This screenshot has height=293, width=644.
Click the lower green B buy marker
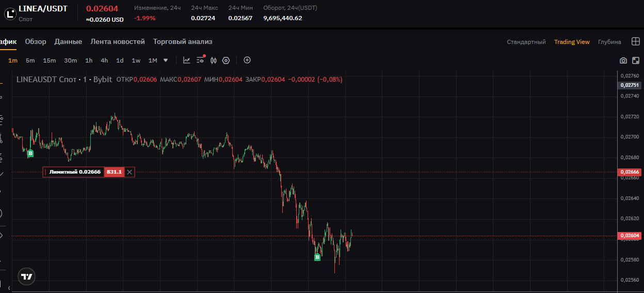point(317,257)
